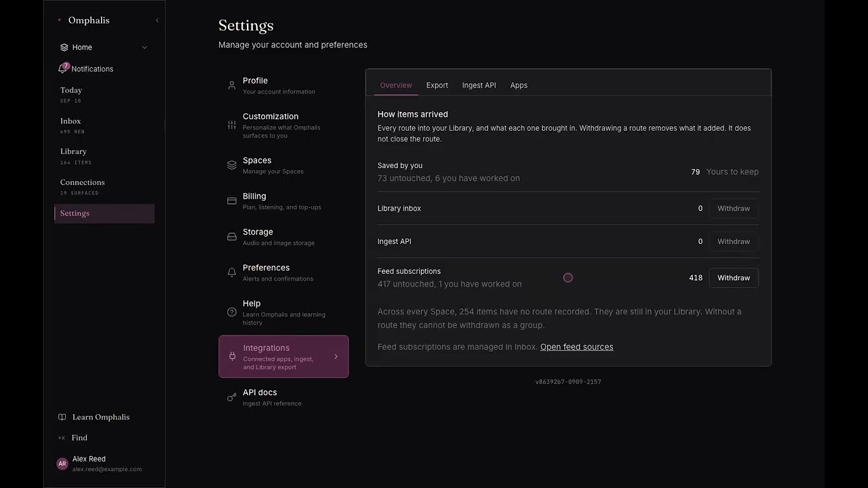Click the Notifications bell icon with badge
Image resolution: width=868 pixels, height=488 pixels.
pos(64,68)
